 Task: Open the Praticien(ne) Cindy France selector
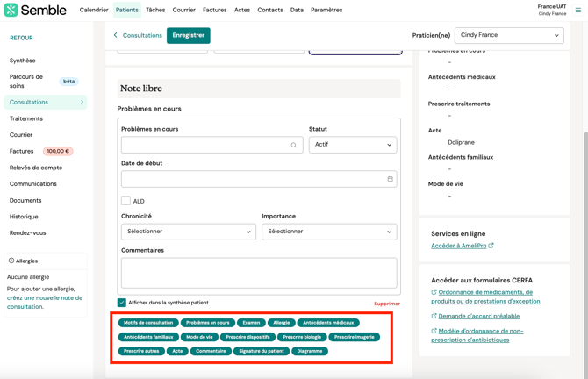(509, 36)
